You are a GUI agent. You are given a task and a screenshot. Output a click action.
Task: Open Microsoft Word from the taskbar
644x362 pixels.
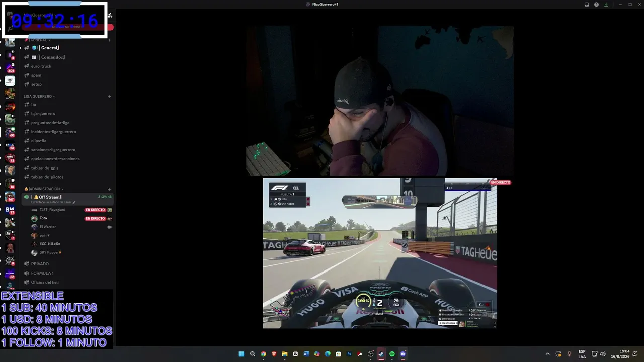[x=306, y=354]
